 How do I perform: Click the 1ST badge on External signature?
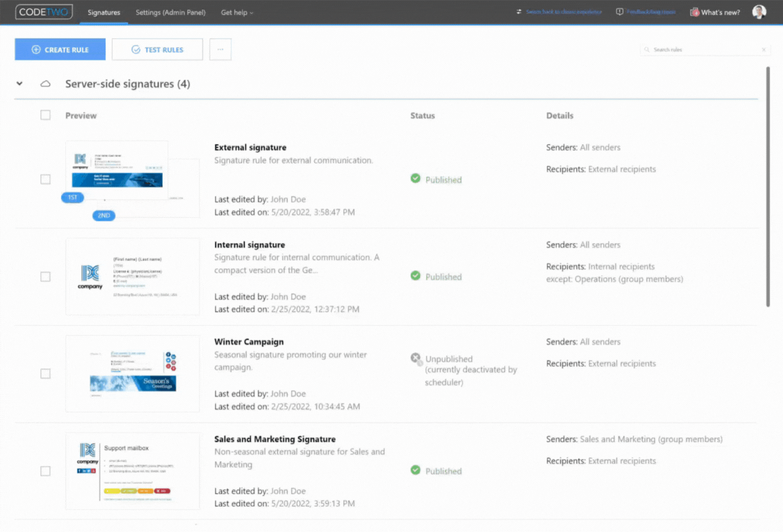[x=73, y=197]
